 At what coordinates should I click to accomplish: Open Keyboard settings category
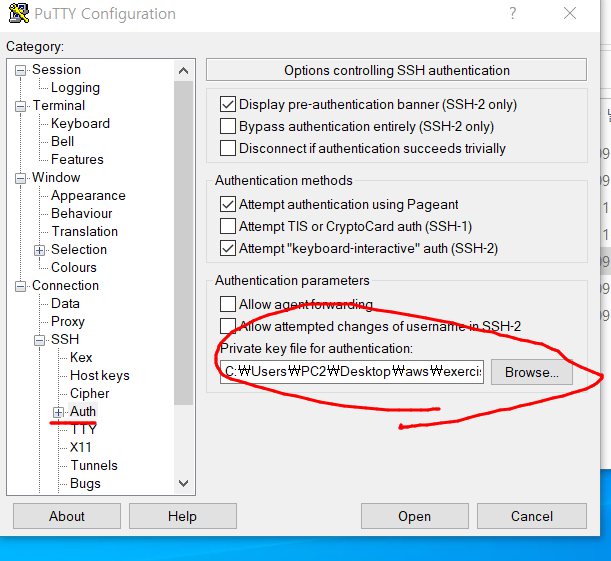pos(80,123)
